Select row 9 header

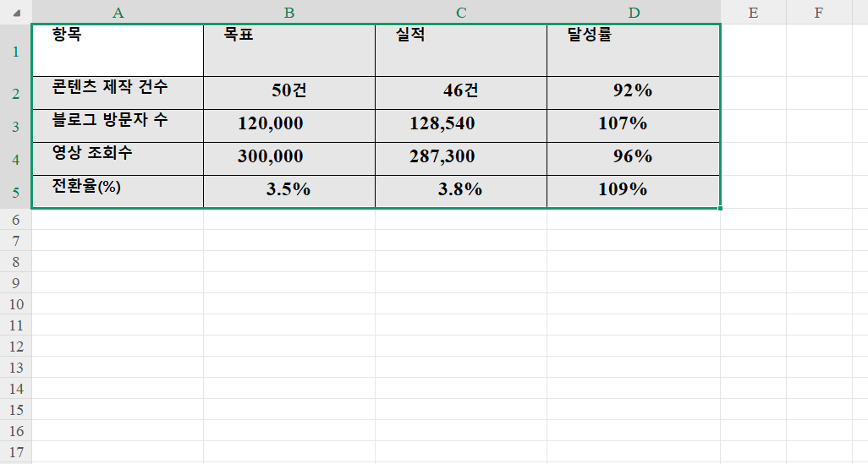tap(15, 282)
